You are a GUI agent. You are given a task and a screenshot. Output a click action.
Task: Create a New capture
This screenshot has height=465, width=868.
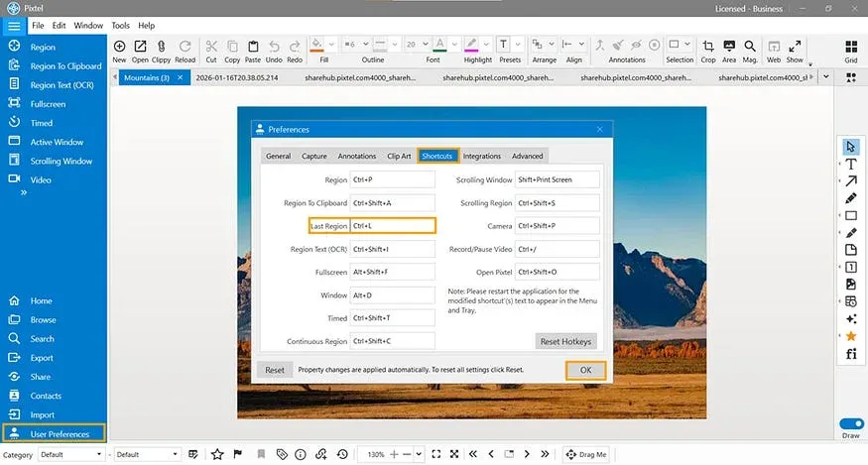[x=119, y=51]
